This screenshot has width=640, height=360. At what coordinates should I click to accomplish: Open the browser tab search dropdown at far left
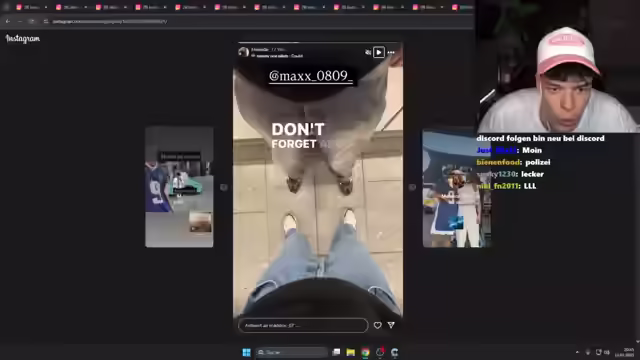tap(6, 7)
